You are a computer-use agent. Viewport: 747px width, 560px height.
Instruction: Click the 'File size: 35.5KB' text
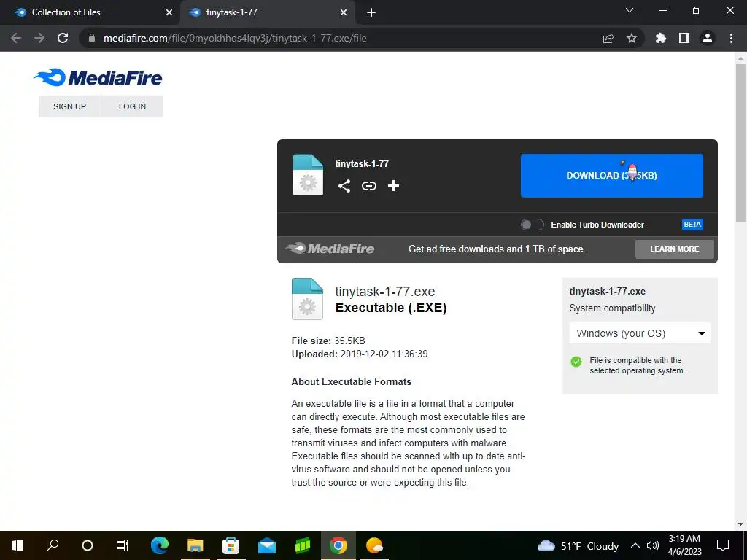point(328,341)
